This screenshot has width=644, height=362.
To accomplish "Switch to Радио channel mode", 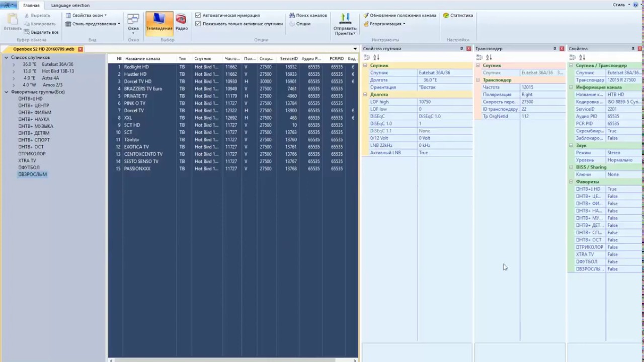I will click(182, 22).
